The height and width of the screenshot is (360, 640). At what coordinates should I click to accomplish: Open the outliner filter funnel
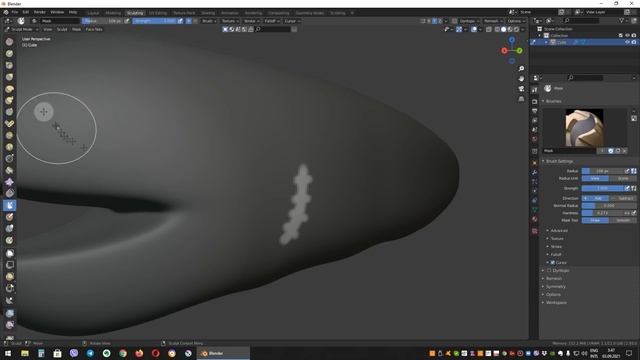click(x=622, y=20)
